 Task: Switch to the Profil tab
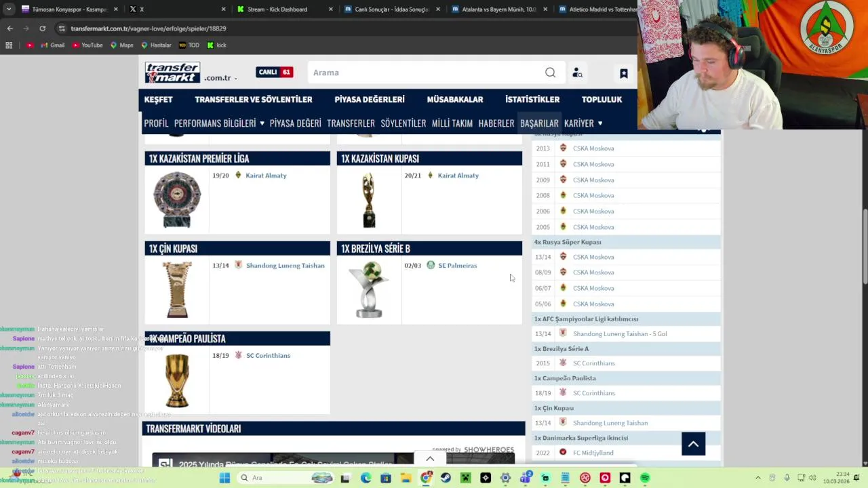point(156,123)
